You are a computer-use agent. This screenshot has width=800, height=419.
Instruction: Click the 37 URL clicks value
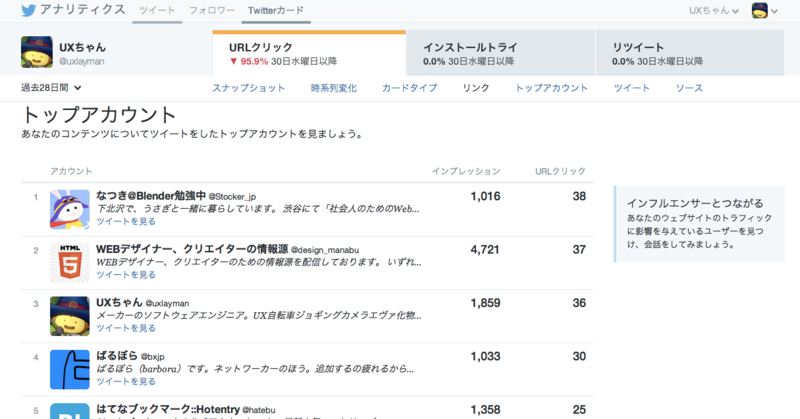(579, 250)
